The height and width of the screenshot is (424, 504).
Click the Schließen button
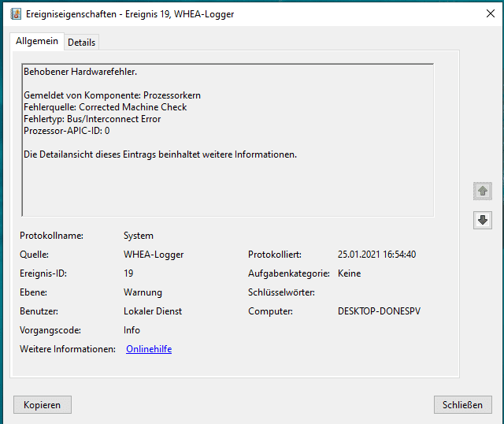(x=462, y=405)
